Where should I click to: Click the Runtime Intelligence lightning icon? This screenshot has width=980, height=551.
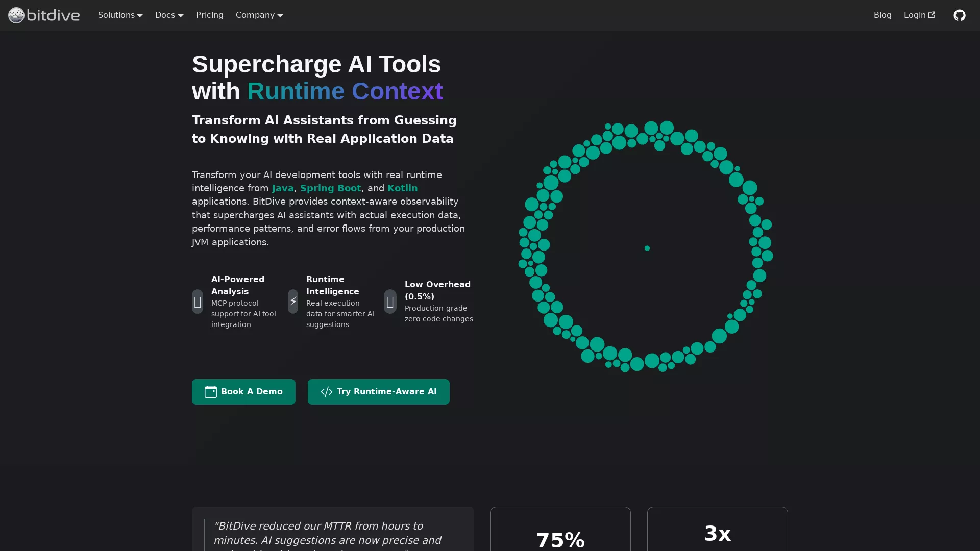[292, 302]
